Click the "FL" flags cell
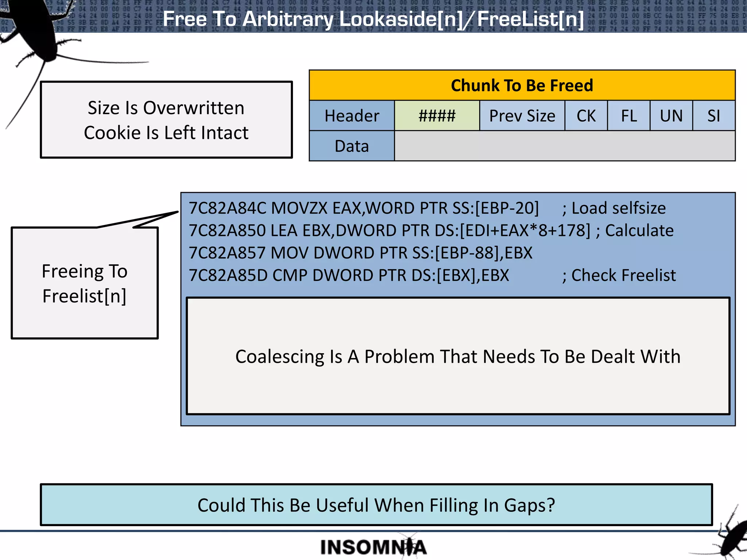This screenshot has width=747, height=560. coord(629,116)
